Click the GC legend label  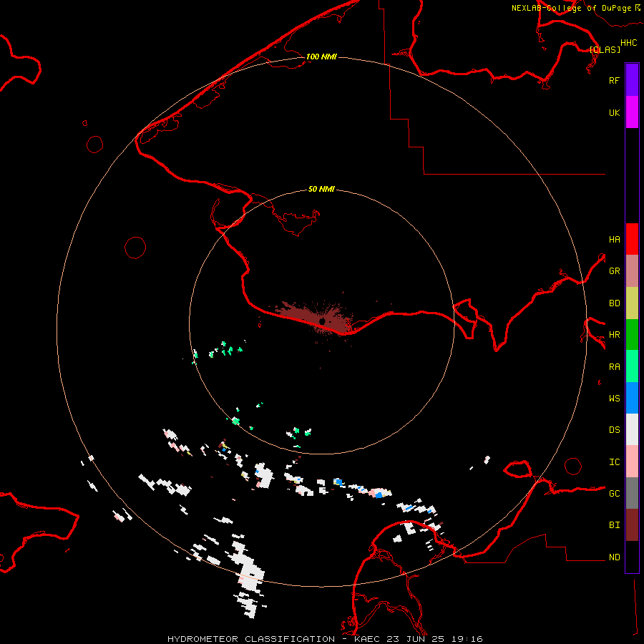click(x=614, y=494)
